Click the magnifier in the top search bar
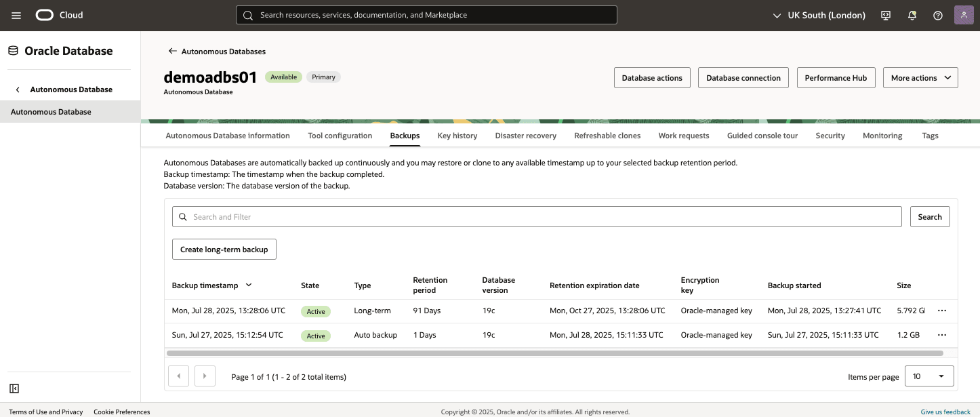Viewport: 980px width, 417px height. pos(247,14)
